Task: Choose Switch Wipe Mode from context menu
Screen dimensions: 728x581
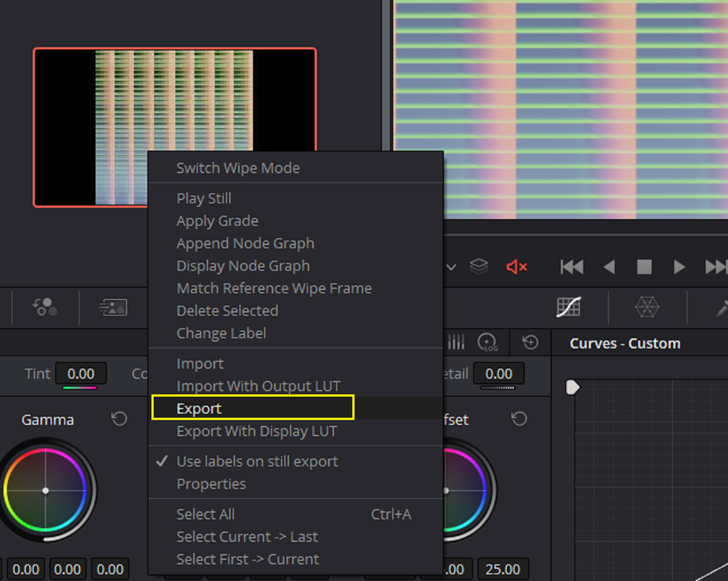Action: pyautogui.click(x=295, y=168)
